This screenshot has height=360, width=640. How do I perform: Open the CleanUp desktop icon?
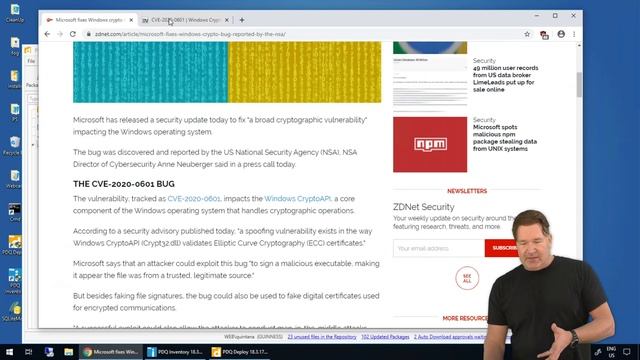click(x=15, y=13)
